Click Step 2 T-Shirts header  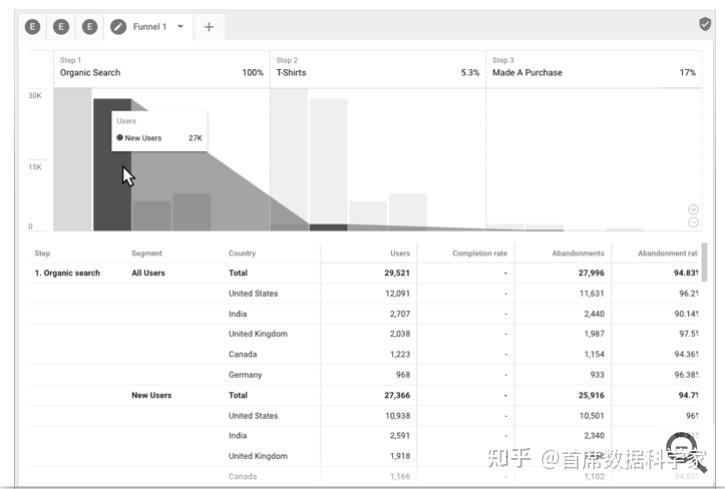click(x=378, y=68)
